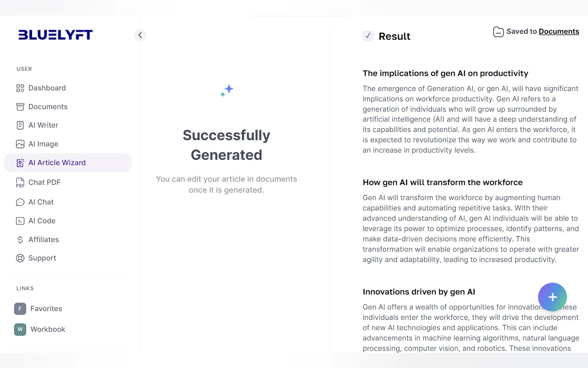Follow the Documents hyperlink near Saved to
Viewport: 588px width, 368px height.
559,31
